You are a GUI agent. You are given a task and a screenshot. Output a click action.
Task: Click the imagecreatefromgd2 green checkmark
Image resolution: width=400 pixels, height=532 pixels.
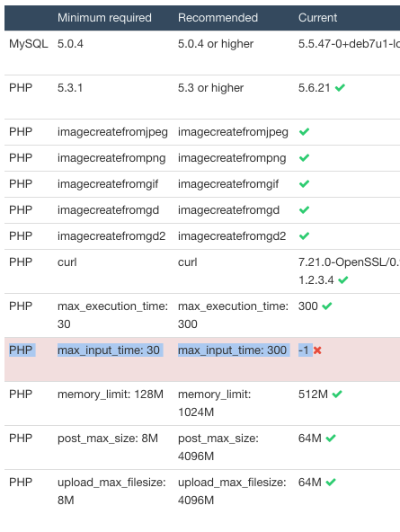click(304, 235)
